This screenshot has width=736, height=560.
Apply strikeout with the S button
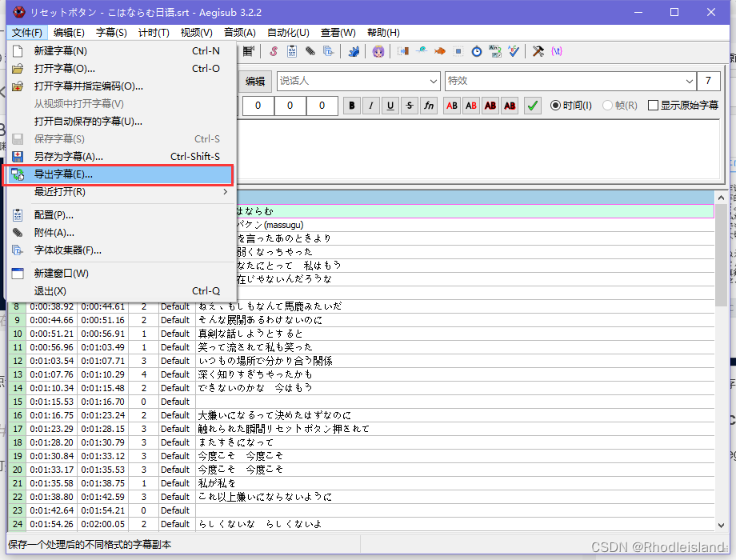(x=410, y=106)
